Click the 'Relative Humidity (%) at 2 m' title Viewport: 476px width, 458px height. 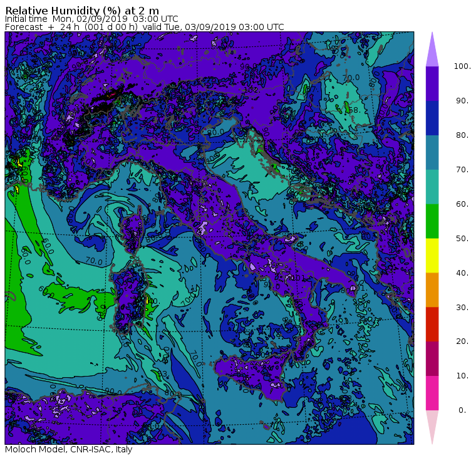click(82, 11)
